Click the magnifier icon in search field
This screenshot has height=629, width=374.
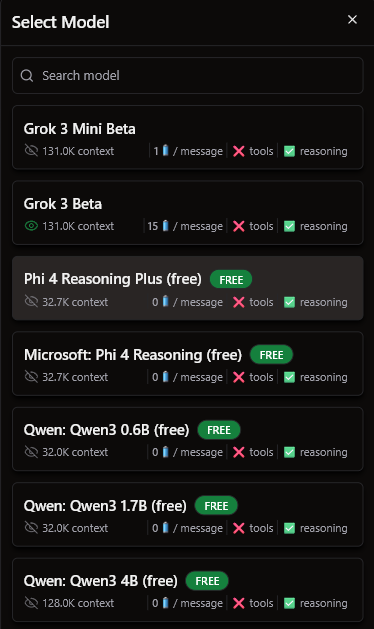point(27,75)
